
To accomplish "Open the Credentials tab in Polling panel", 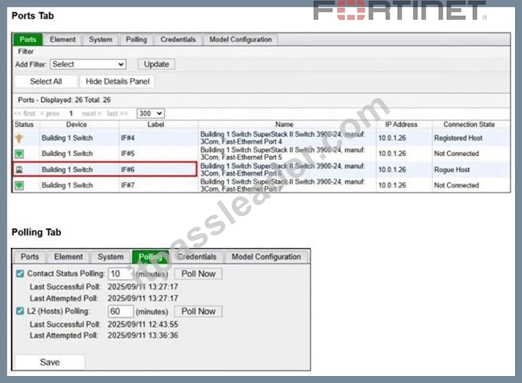I will tap(197, 257).
